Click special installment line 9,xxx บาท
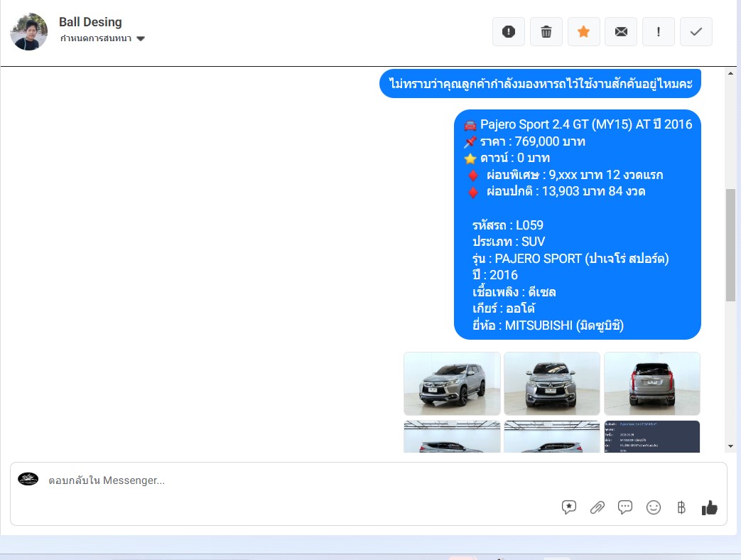Screen dimensions: 741x560 click(564, 175)
